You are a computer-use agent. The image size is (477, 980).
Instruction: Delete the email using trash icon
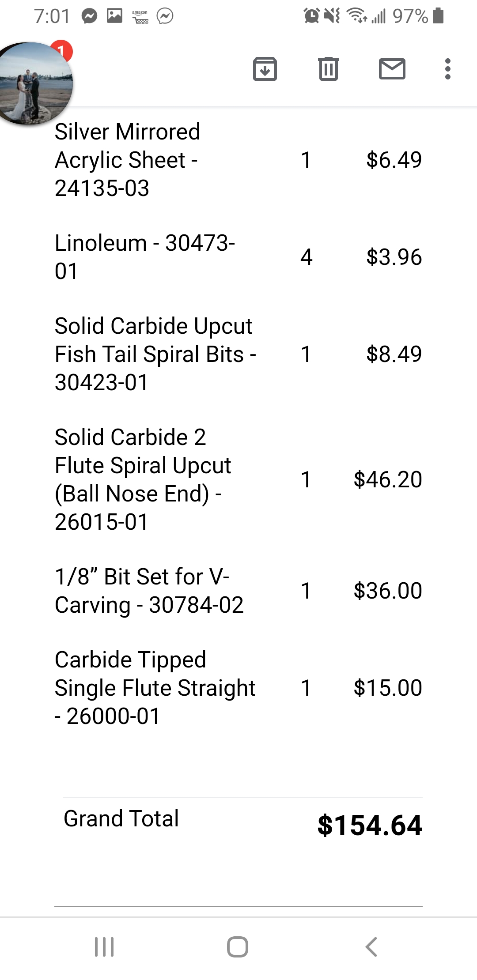coord(329,69)
